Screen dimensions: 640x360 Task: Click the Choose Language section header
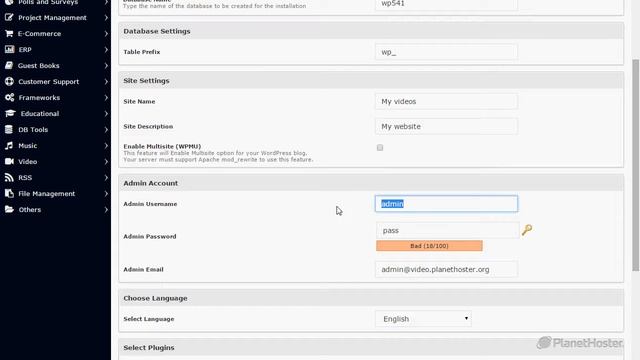(x=371, y=298)
